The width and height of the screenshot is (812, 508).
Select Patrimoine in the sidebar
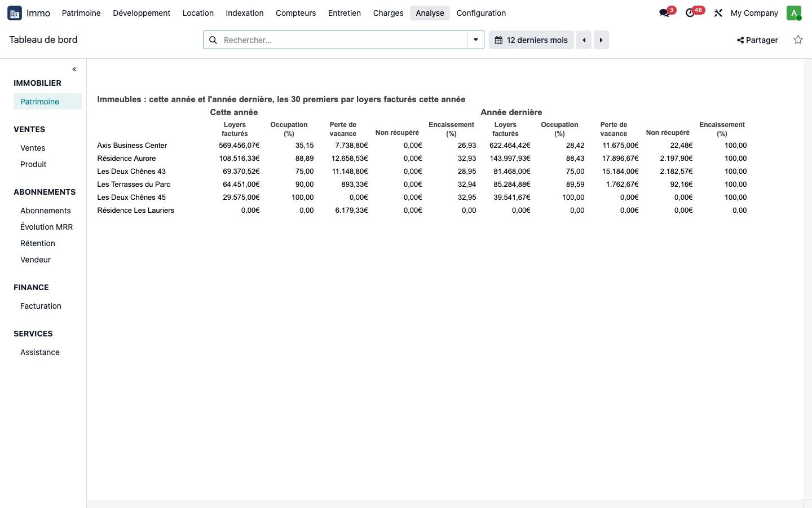(x=47, y=102)
